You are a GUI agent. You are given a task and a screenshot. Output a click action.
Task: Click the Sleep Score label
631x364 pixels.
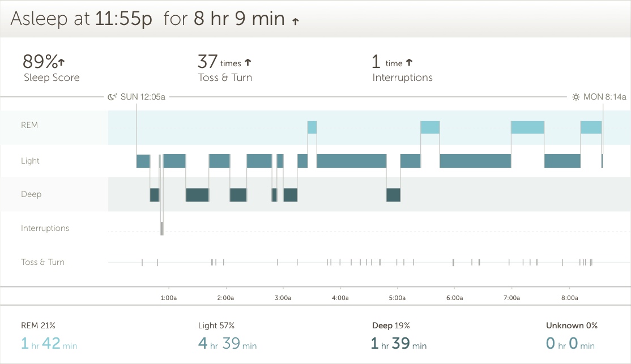[52, 78]
